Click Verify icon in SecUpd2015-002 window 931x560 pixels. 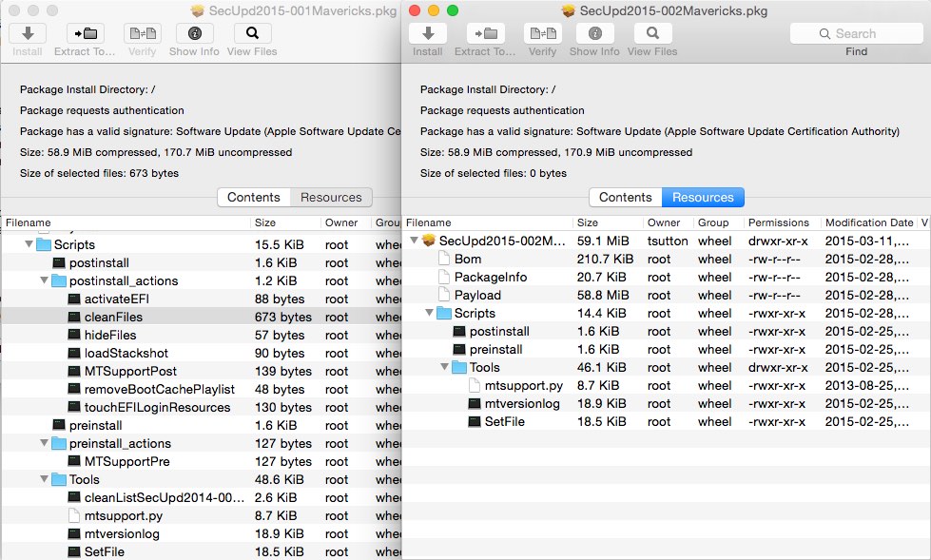(x=542, y=33)
